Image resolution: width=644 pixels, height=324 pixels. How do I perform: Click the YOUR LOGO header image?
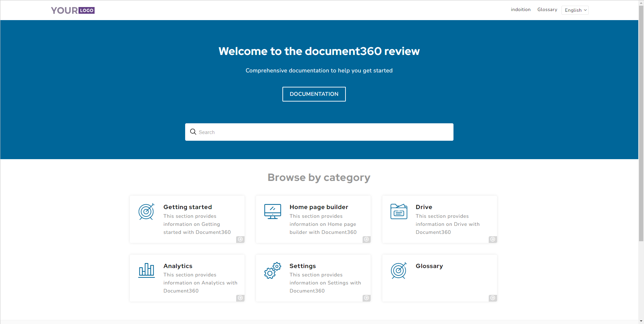click(73, 10)
